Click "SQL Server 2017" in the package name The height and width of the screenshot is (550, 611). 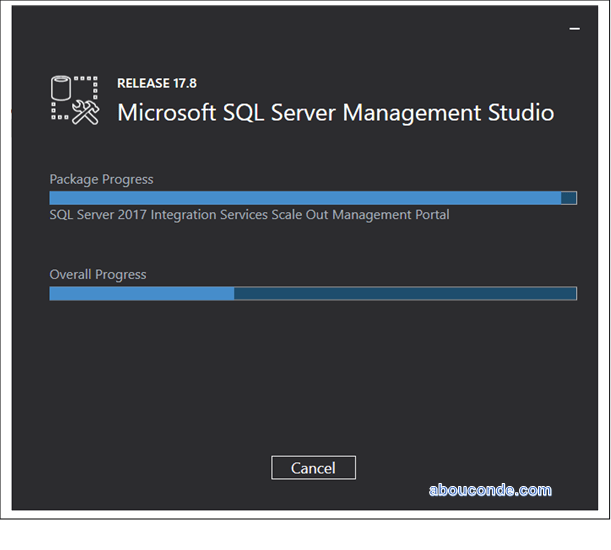[x=97, y=215]
